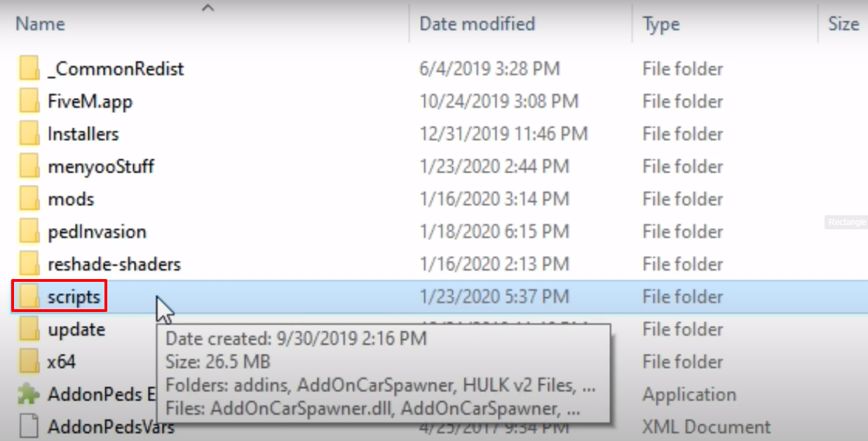The width and height of the screenshot is (868, 441).
Task: Select the pedInvasion folder icon
Action: pos(29,231)
